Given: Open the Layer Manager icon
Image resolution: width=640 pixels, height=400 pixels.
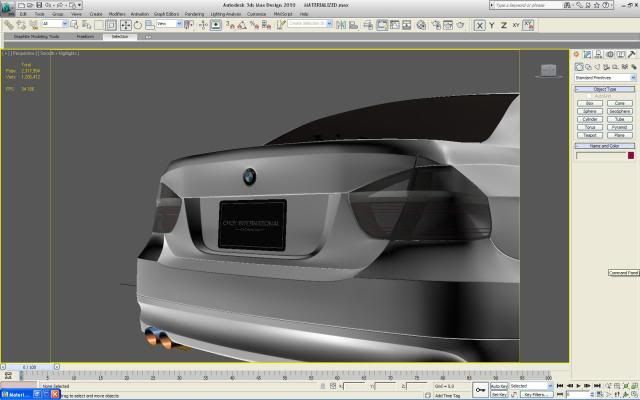Looking at the screenshot, I should tap(368, 25).
